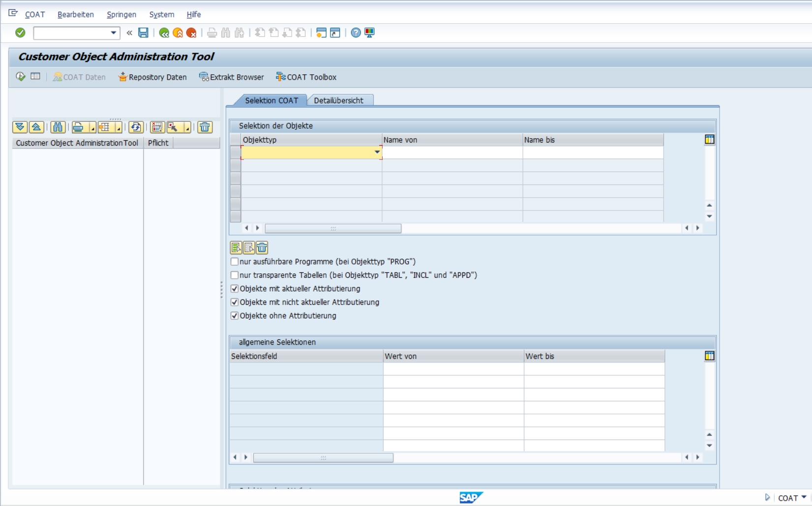Click the Print icon in the system toolbar

212,33
